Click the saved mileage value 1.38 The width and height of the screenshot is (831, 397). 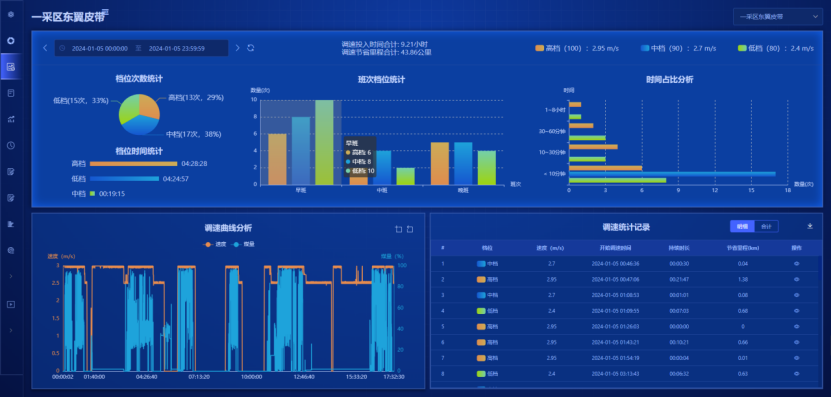743,279
